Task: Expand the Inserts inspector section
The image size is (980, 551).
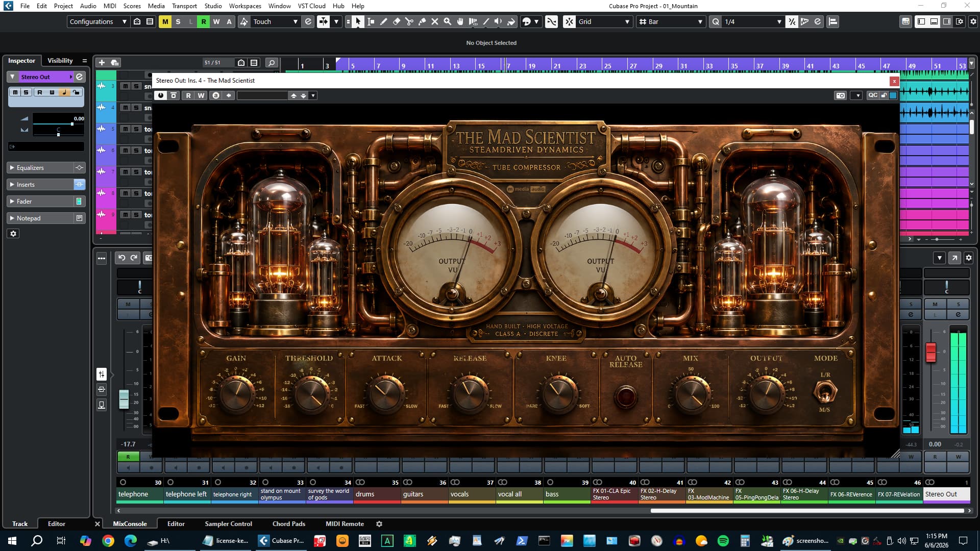Action: coord(41,184)
